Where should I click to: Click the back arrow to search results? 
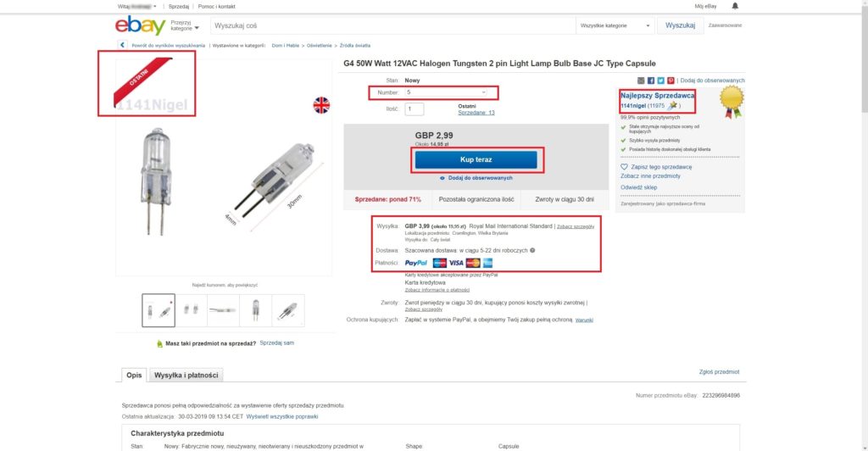click(x=124, y=45)
